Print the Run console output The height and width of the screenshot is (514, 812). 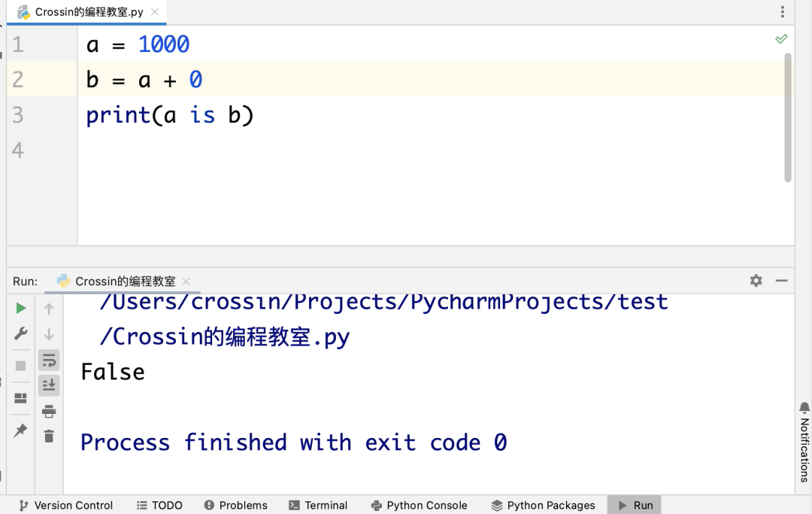click(49, 412)
